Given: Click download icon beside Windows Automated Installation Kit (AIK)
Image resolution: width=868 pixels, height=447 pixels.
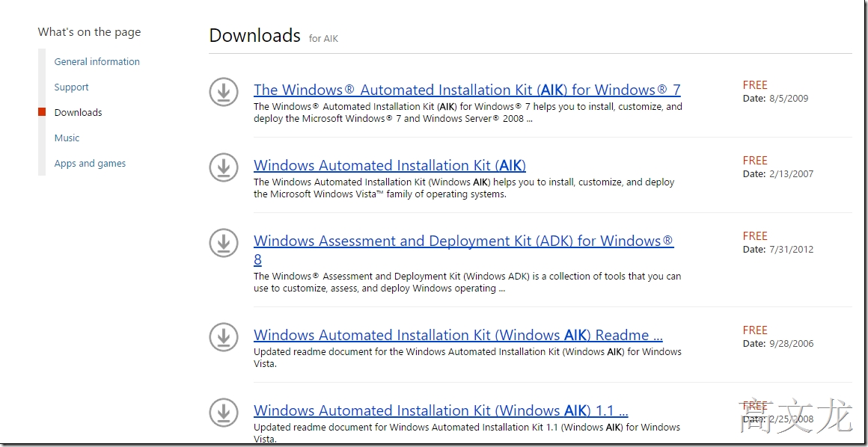Looking at the screenshot, I should pos(224,167).
